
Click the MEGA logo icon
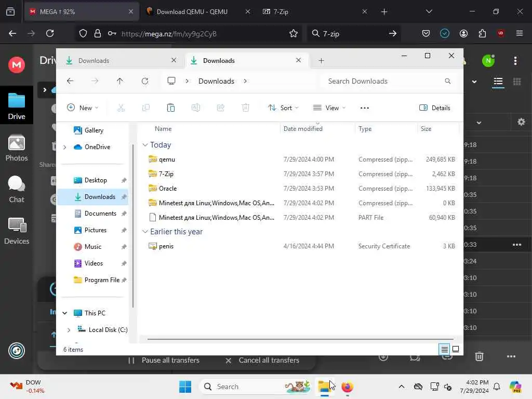tap(16, 64)
